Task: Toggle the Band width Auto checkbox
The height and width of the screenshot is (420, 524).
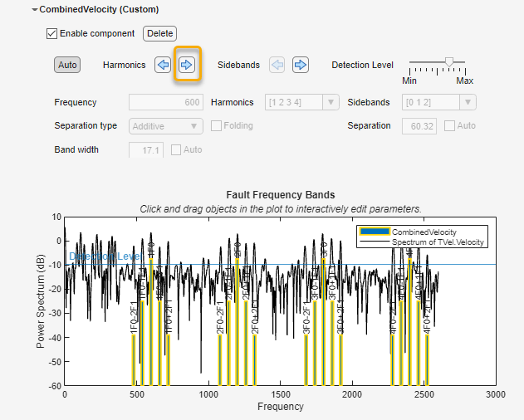Action: click(176, 150)
